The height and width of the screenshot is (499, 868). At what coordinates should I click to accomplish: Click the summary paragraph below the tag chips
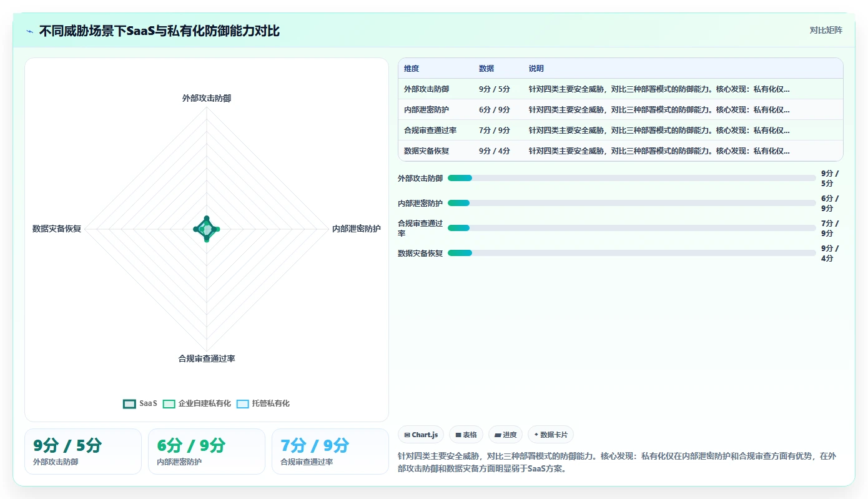pos(617,462)
